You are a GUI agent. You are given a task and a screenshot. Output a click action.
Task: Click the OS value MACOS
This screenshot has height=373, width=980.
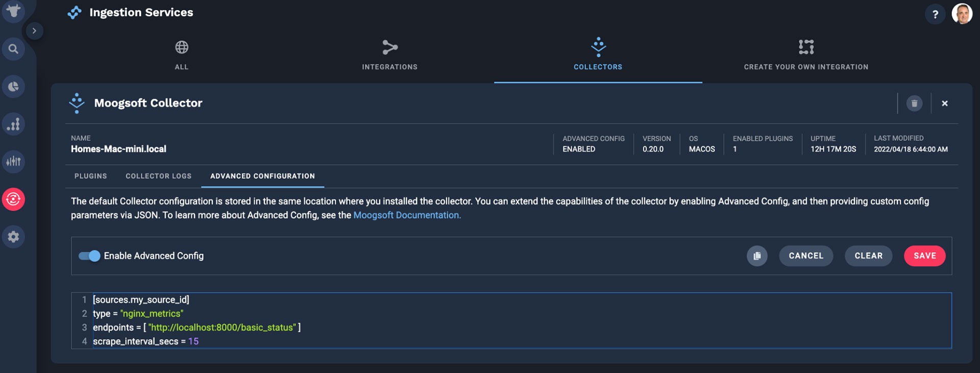pos(702,149)
